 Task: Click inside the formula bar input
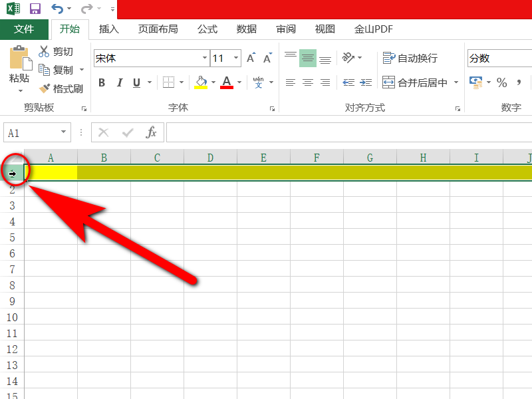click(349, 132)
